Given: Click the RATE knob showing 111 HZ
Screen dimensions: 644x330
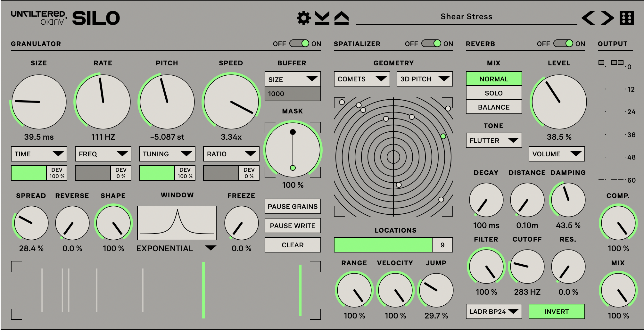Looking at the screenshot, I should (x=103, y=102).
